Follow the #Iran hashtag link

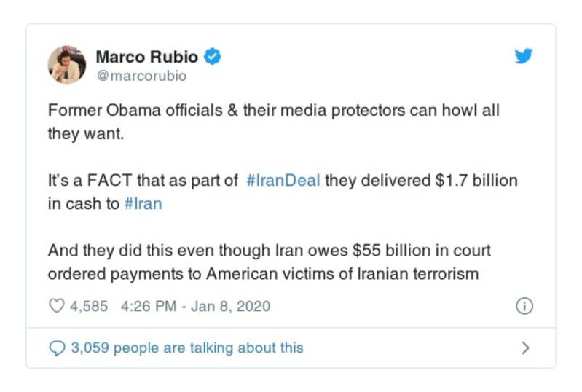143,204
